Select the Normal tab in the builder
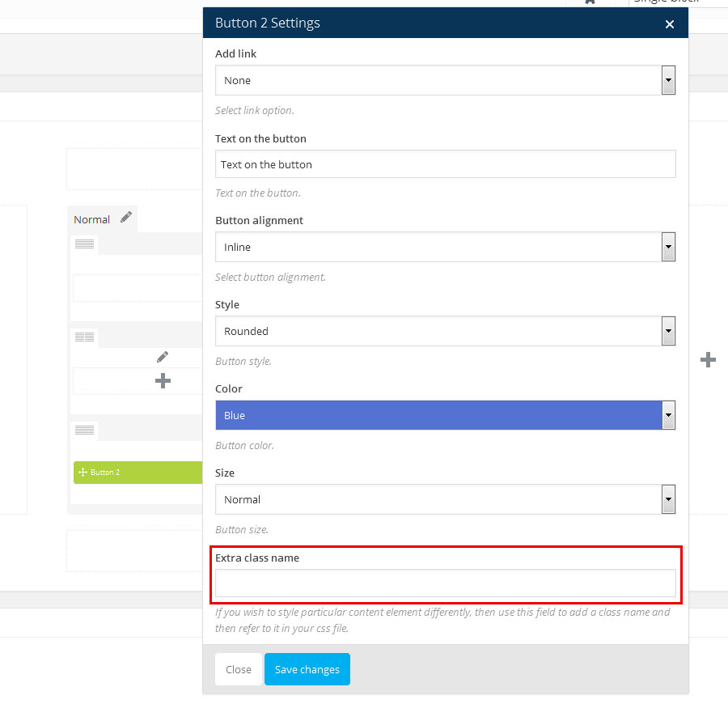Viewport: 728px width, 704px height. pyautogui.click(x=91, y=219)
